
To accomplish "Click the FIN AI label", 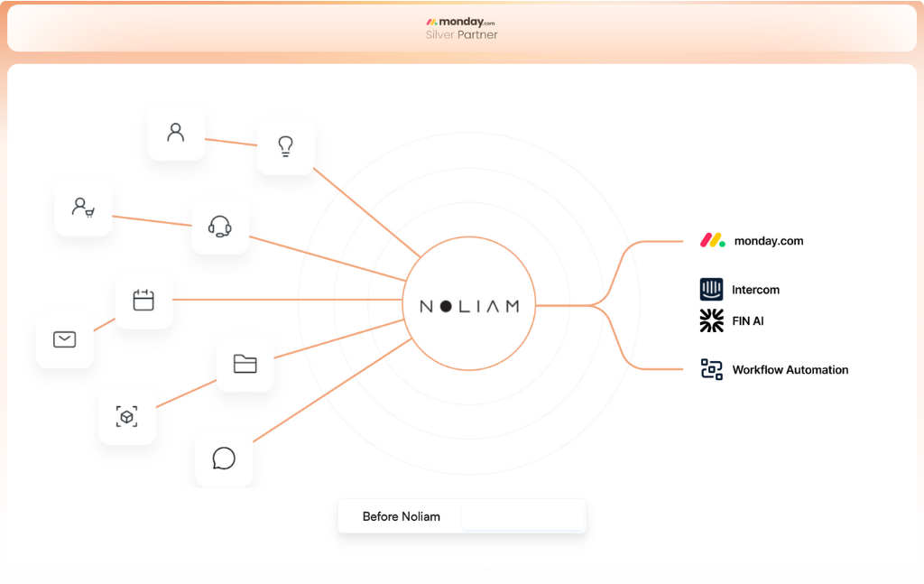I will pyautogui.click(x=748, y=320).
